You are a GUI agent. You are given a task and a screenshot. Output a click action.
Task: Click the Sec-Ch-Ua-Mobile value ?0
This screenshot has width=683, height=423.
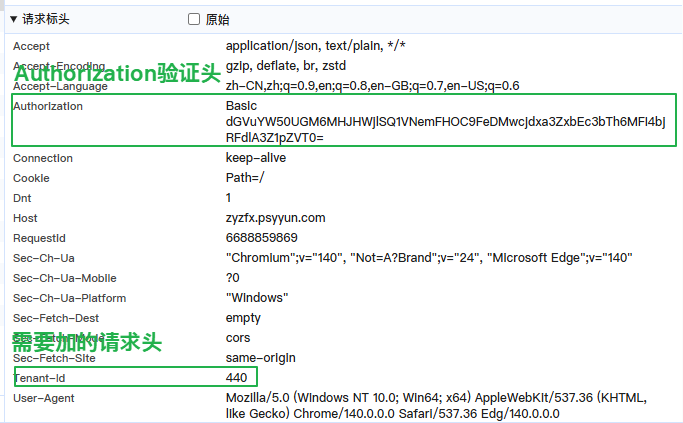click(233, 278)
